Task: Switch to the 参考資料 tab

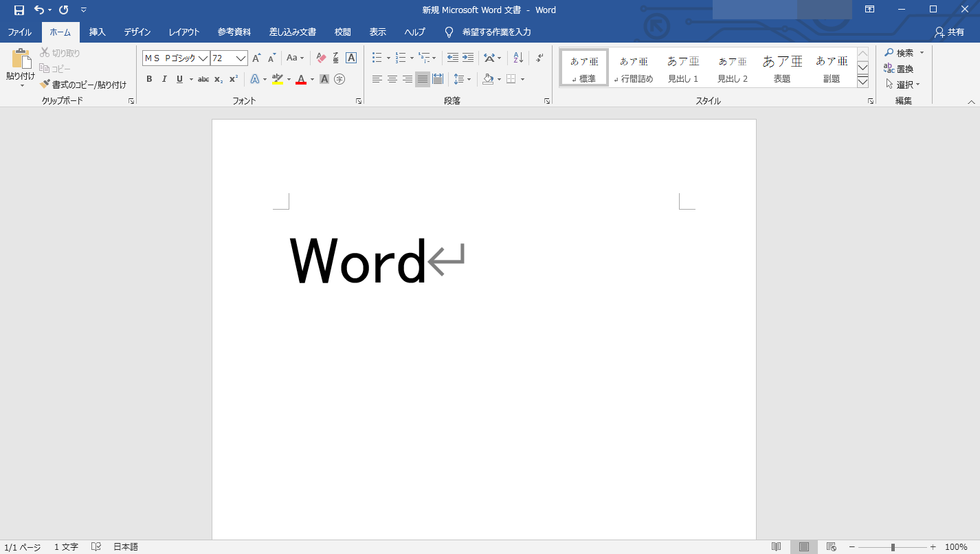Action: coord(234,32)
